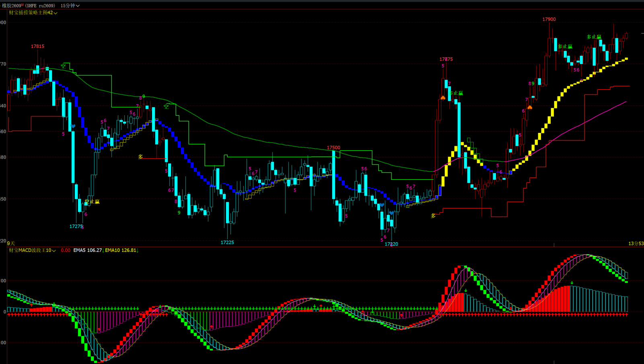Image resolution: width=644 pixels, height=364 pixels.
Task: Select the 13分53 countdown label
Action: pos(636,243)
